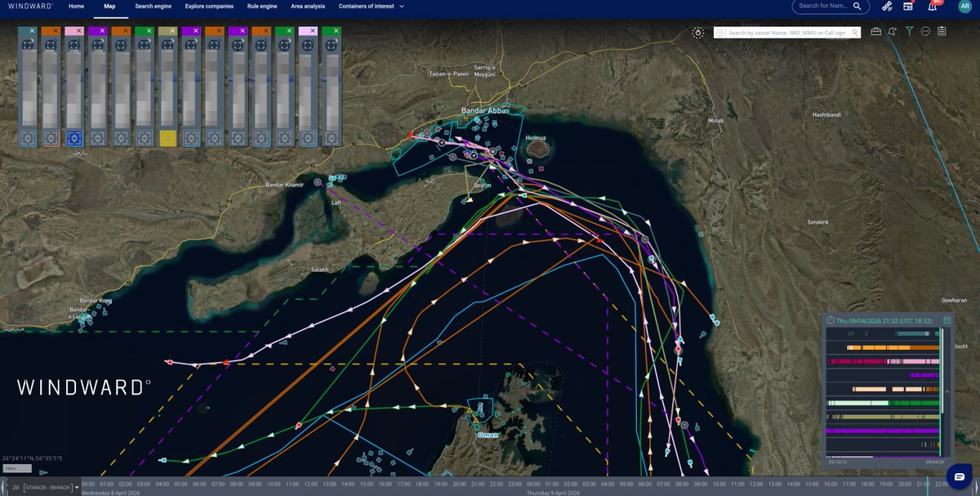This screenshot has height=496, width=980.
Task: Open the Rule engine tab
Action: coord(262,7)
